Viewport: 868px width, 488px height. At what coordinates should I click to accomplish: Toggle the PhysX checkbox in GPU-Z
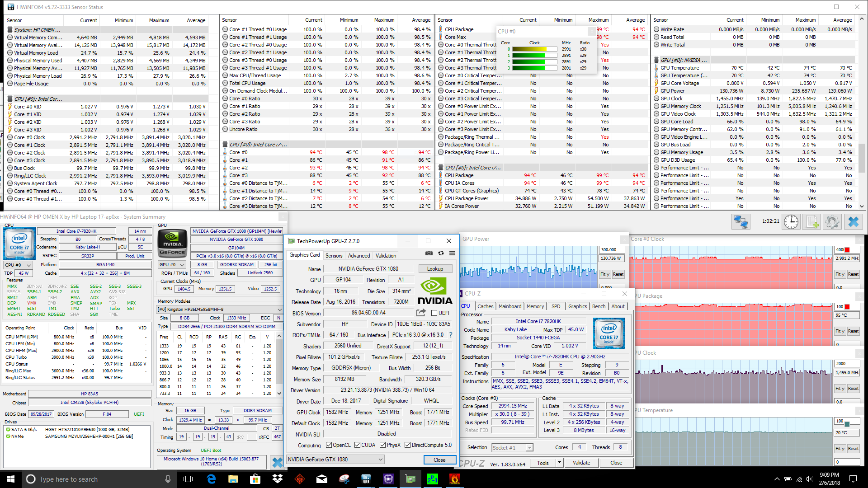[x=383, y=445]
